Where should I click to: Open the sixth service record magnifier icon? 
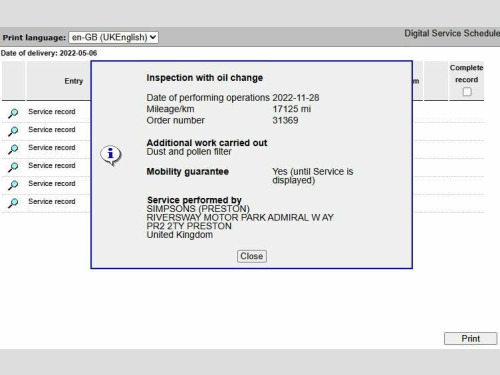(13, 203)
